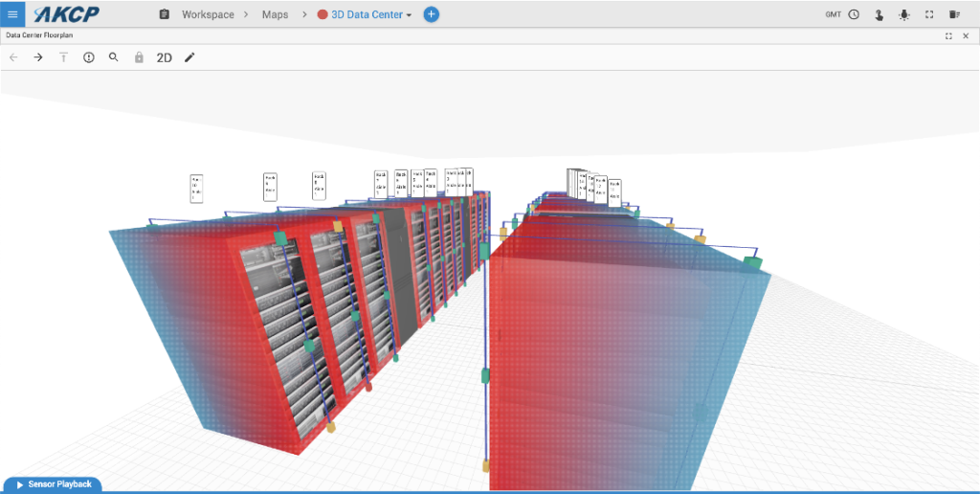Click the icon right of the hand pointer
The width and height of the screenshot is (980, 494).
click(x=903, y=14)
